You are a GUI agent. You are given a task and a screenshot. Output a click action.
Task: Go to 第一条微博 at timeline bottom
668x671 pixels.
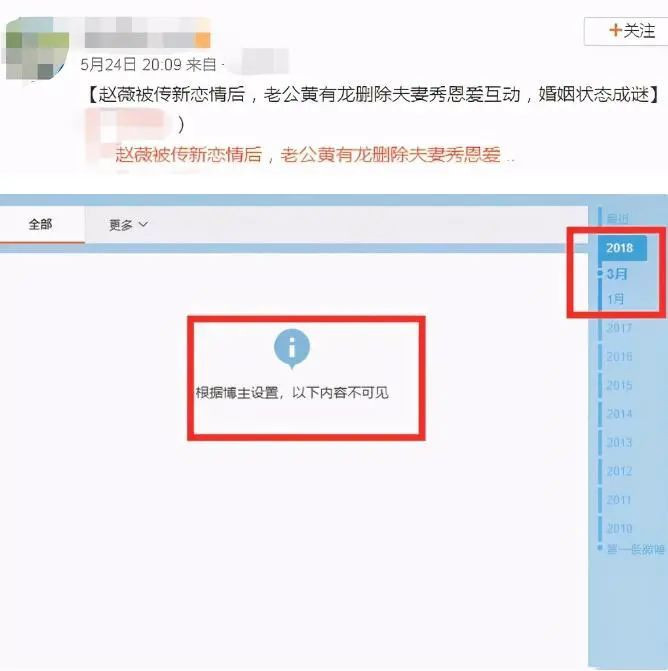tap(635, 549)
